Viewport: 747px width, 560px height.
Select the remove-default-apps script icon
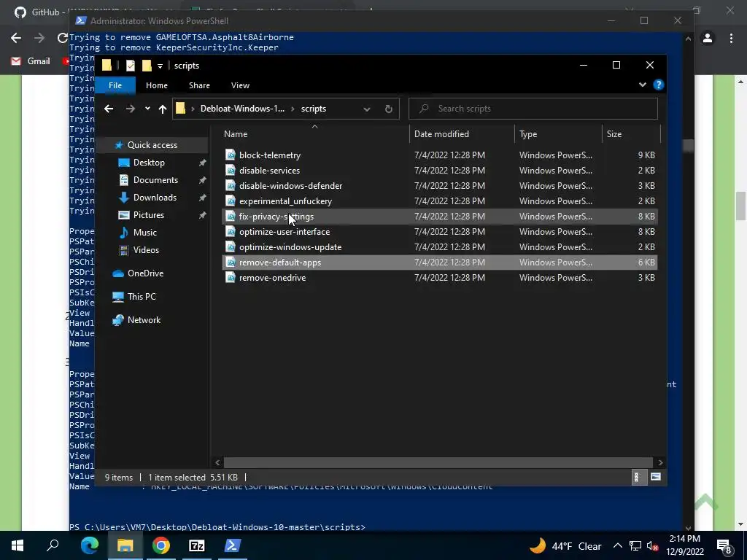(x=231, y=262)
